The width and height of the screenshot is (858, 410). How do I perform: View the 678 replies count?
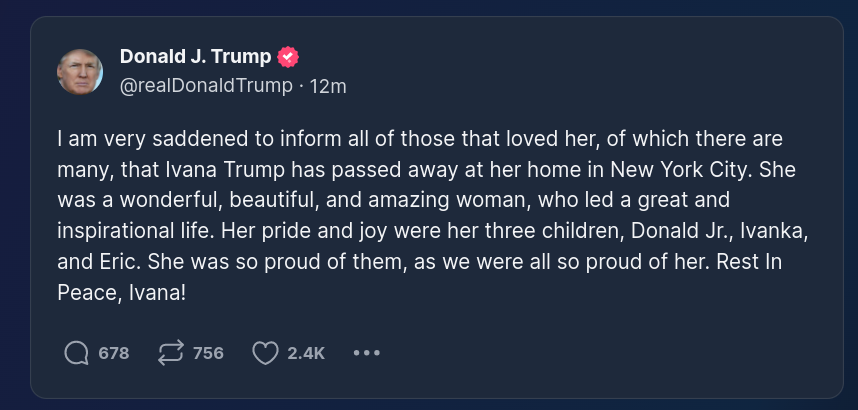[114, 353]
